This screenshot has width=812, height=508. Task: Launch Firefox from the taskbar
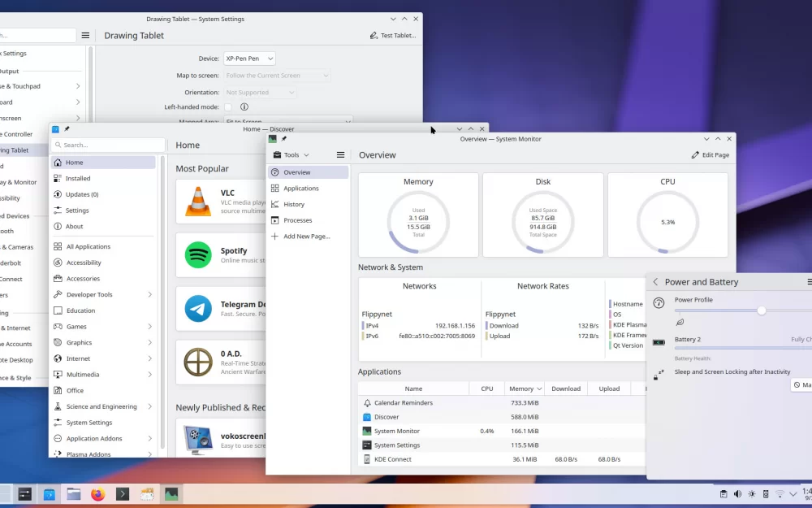pos(99,493)
